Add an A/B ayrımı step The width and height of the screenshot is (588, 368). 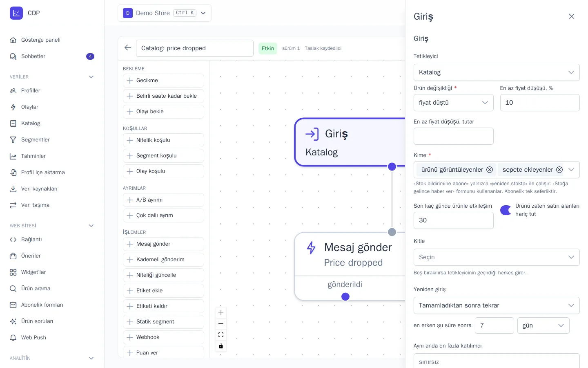[x=163, y=200]
